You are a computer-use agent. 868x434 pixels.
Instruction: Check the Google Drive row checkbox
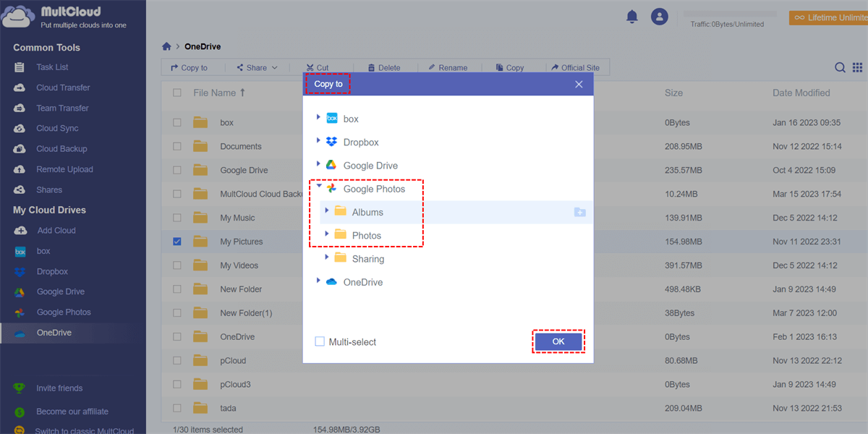click(177, 170)
